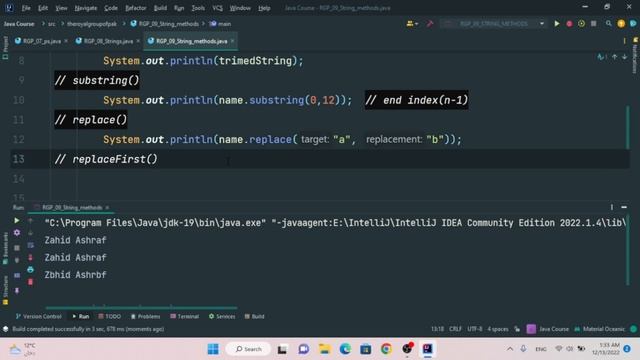Click the Print output icon in Run panel
The width and height of the screenshot is (640, 360).
(31, 269)
